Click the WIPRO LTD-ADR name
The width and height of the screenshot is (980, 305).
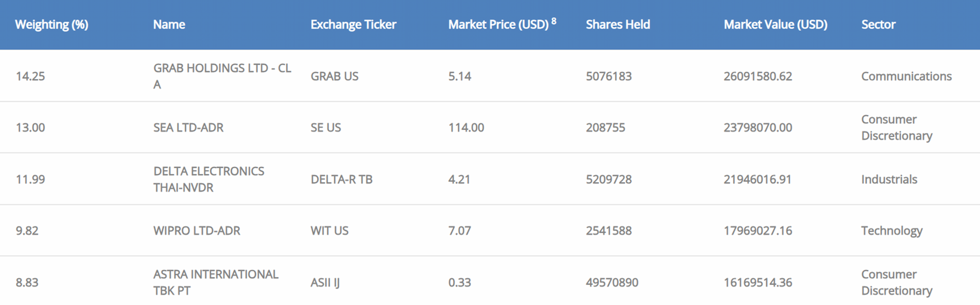click(197, 231)
